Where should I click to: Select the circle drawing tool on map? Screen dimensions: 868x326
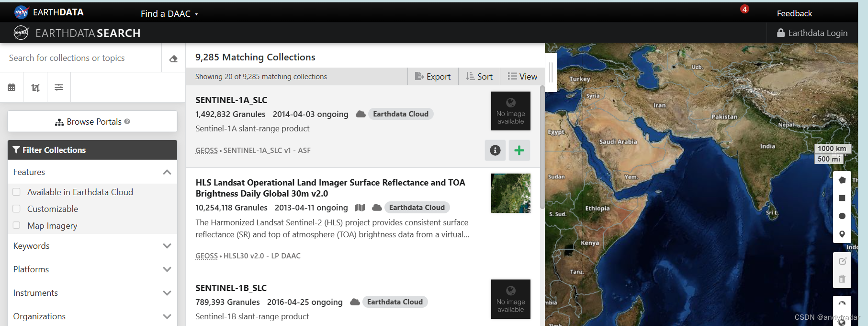[842, 216]
